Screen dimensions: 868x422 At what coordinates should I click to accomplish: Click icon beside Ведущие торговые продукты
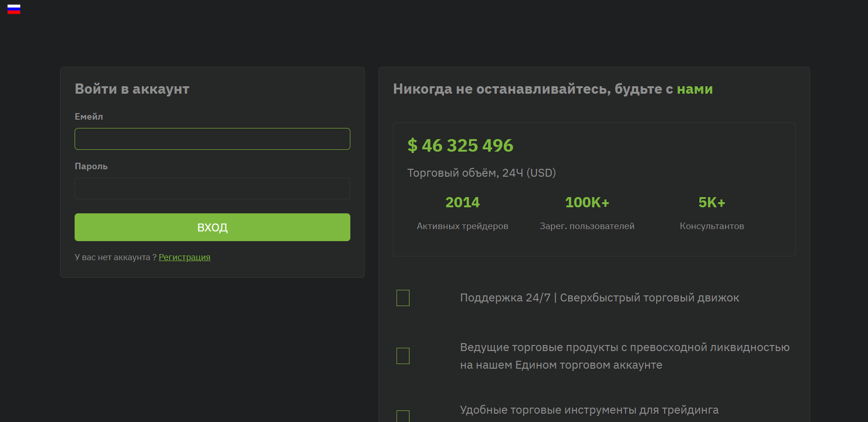click(403, 356)
